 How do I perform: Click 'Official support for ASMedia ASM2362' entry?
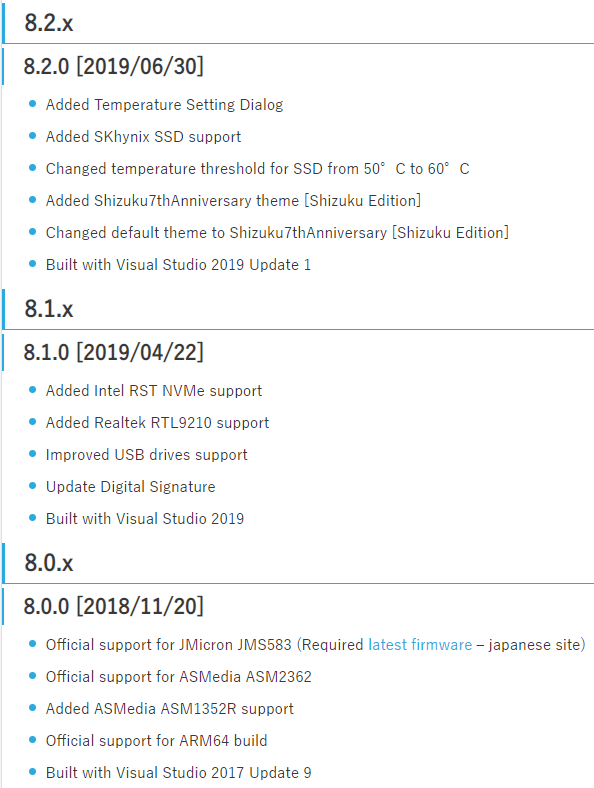[x=178, y=676]
